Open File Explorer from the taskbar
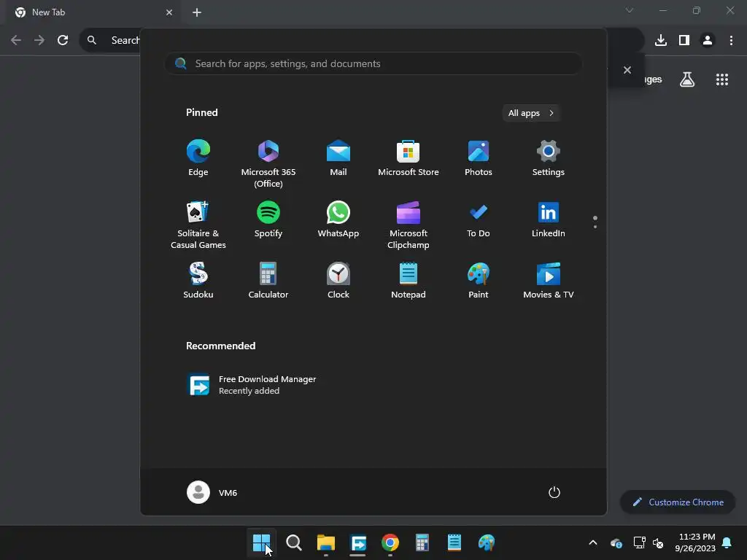The height and width of the screenshot is (560, 747). tap(326, 542)
